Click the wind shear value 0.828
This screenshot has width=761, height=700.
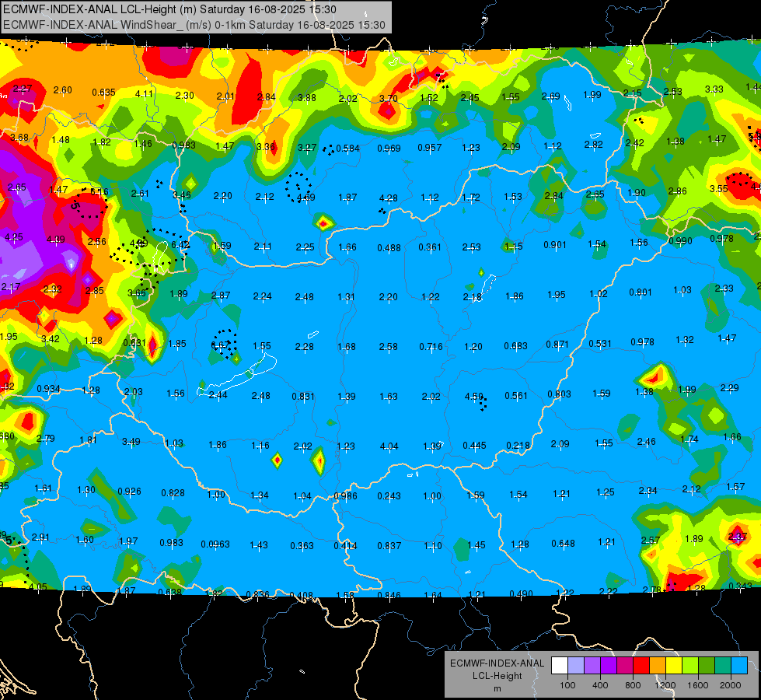click(x=173, y=492)
